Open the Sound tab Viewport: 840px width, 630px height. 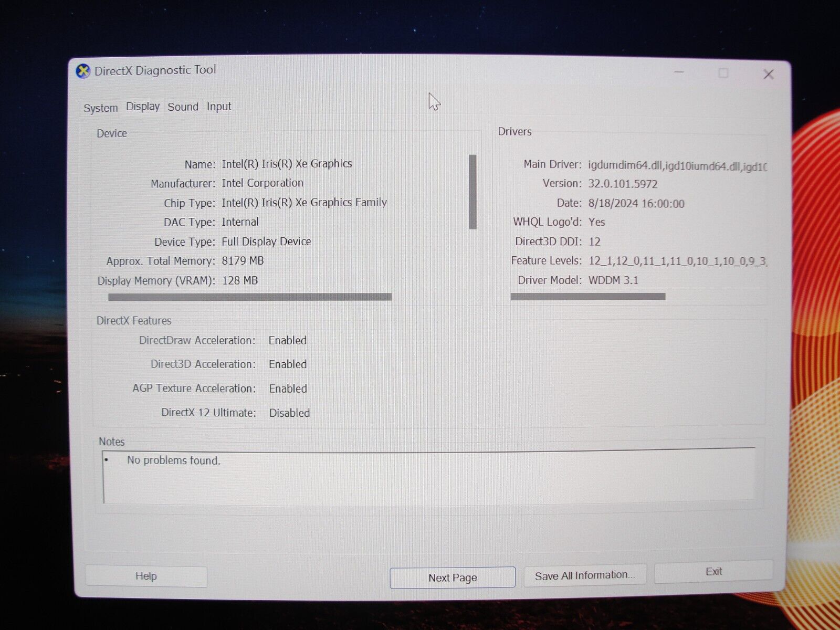pyautogui.click(x=183, y=107)
